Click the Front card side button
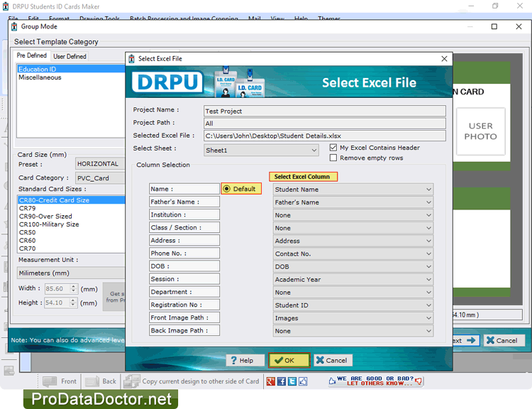This screenshot has width=532, height=409. [60, 381]
